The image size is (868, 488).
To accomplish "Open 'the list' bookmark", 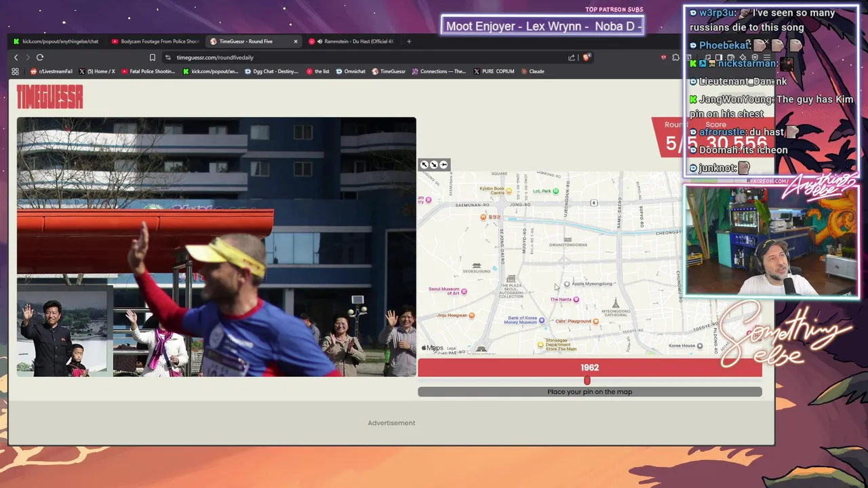I will (x=318, y=71).
